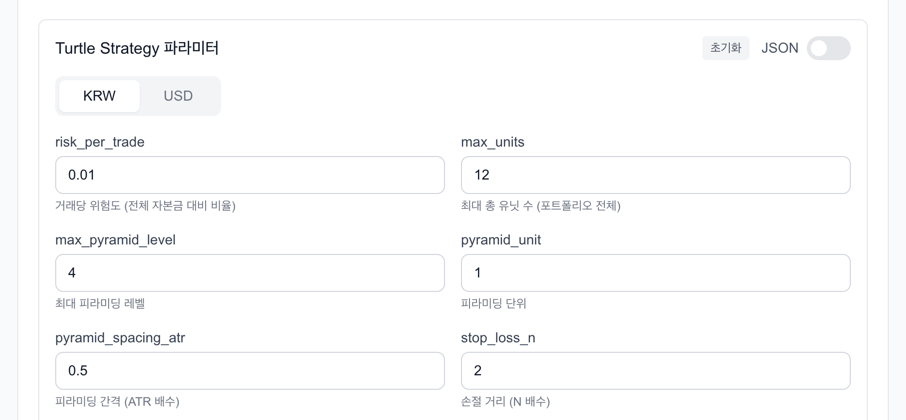This screenshot has width=906, height=420.
Task: Click the 최대 총 유닛 수 hint text
Action: (540, 206)
